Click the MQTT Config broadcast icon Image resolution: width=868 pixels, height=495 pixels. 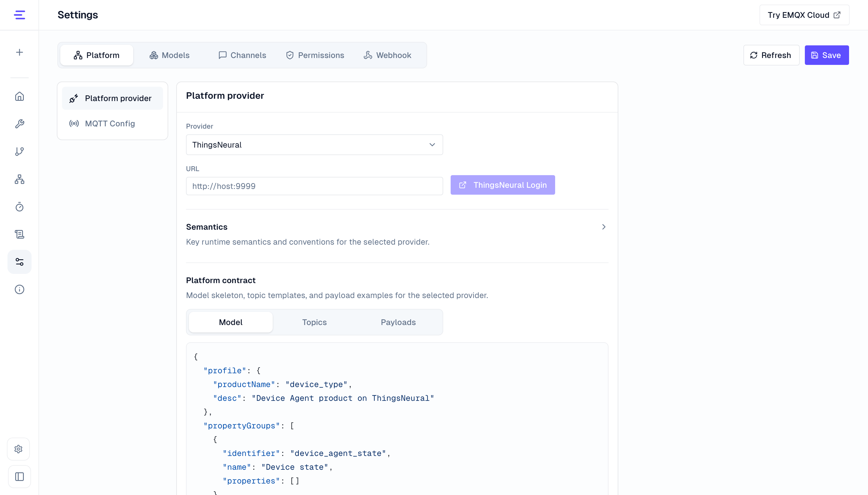coord(74,123)
